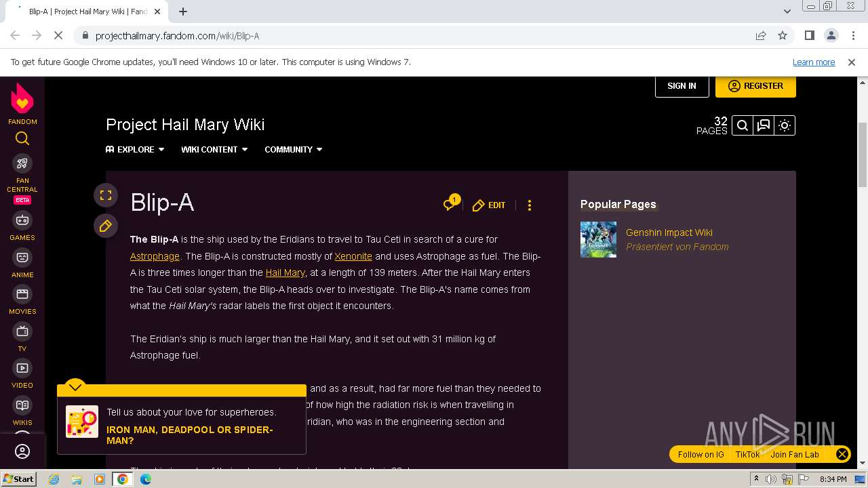
Task: Click the Genshin Impact Wiki thumbnail
Action: click(x=598, y=239)
